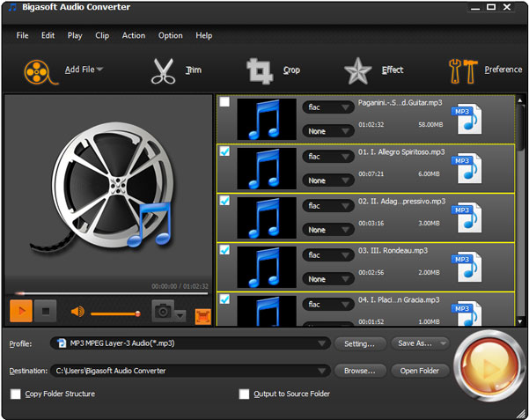Click MP3 output icon for 04. I. Placi...n Gracia

point(467,314)
